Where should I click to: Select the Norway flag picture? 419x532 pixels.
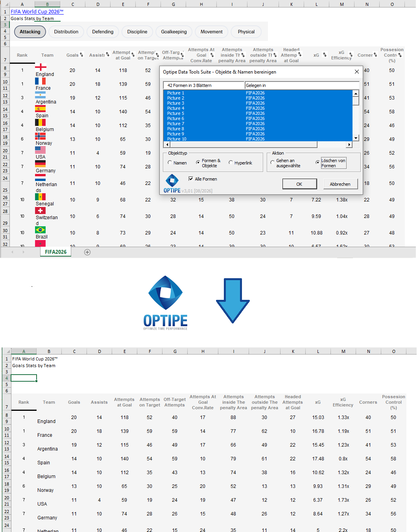coord(40,136)
